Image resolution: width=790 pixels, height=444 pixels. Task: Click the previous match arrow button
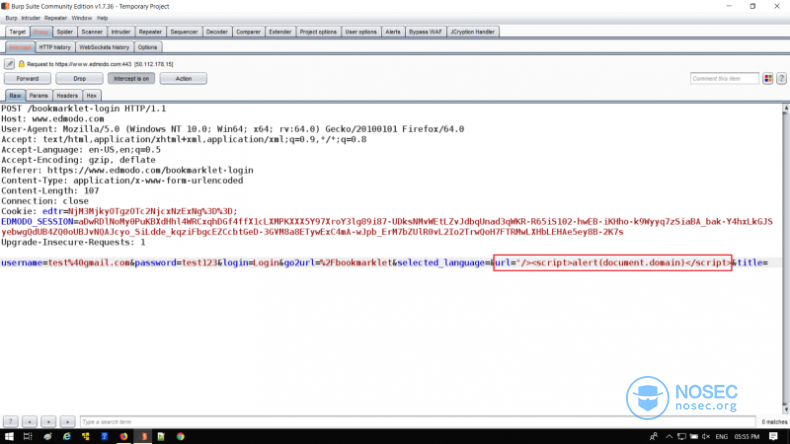click(29, 422)
